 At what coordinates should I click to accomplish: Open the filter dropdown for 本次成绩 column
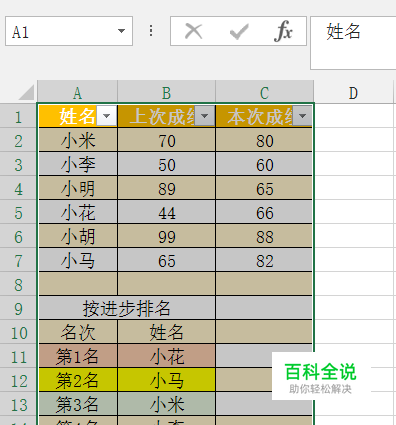303,116
